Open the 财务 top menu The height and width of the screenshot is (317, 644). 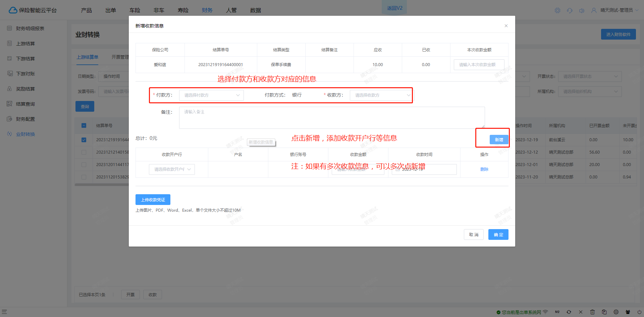coord(207,10)
